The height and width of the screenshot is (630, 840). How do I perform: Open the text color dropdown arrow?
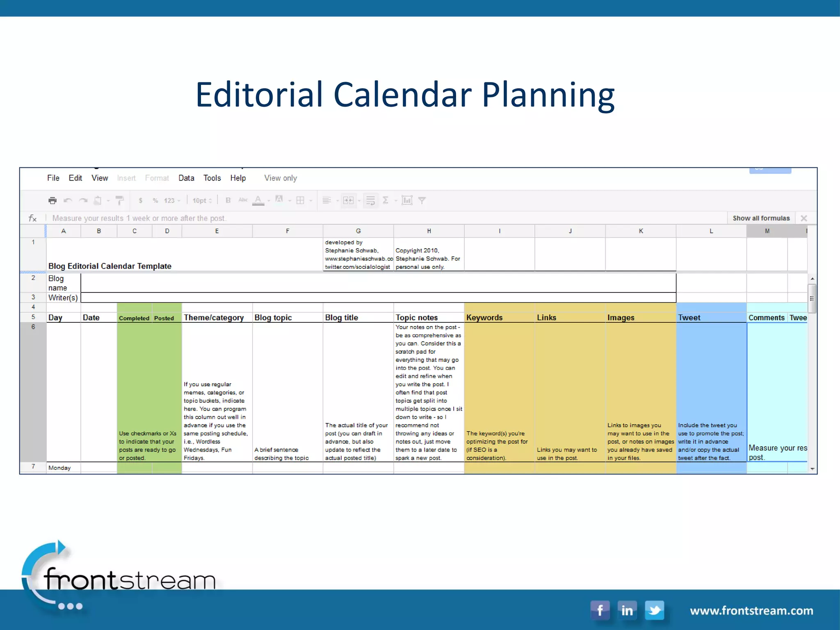point(269,201)
